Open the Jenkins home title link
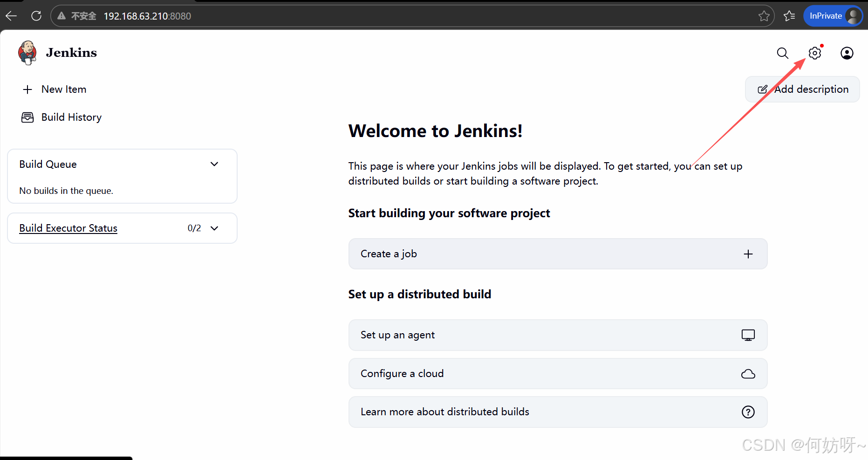 pos(71,53)
